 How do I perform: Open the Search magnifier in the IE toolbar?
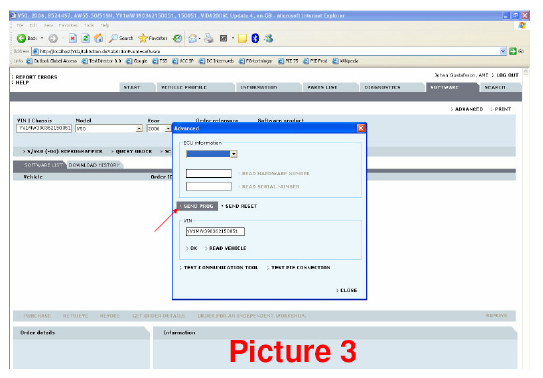121,38
